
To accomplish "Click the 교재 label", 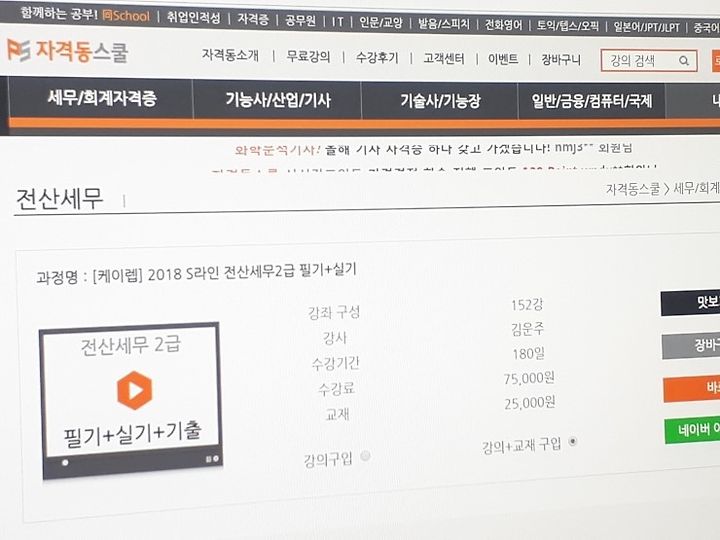I will (x=338, y=414).
